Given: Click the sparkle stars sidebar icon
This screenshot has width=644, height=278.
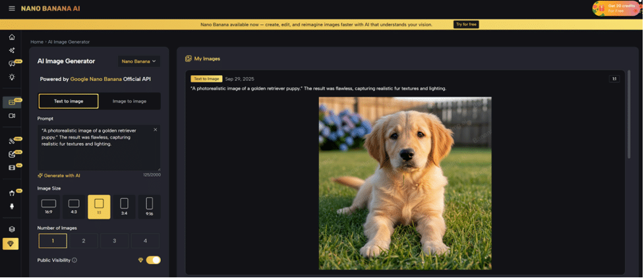Looking at the screenshot, I should point(12,50).
